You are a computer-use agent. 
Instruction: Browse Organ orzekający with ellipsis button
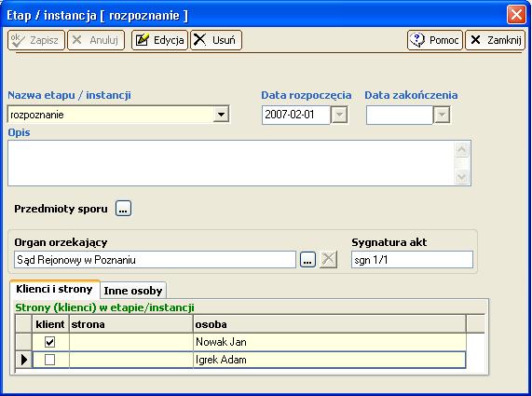307,260
